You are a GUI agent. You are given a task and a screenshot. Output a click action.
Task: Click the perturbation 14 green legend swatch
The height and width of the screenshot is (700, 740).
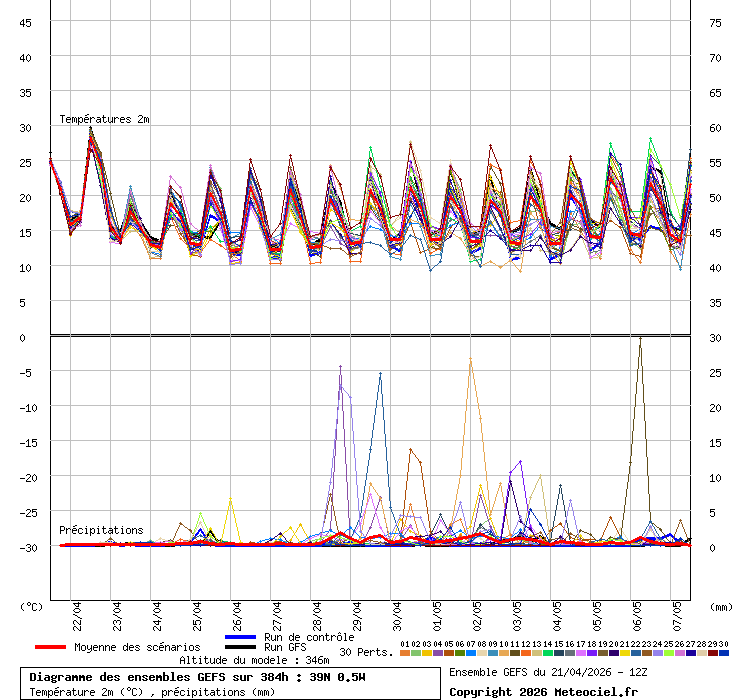click(x=548, y=653)
